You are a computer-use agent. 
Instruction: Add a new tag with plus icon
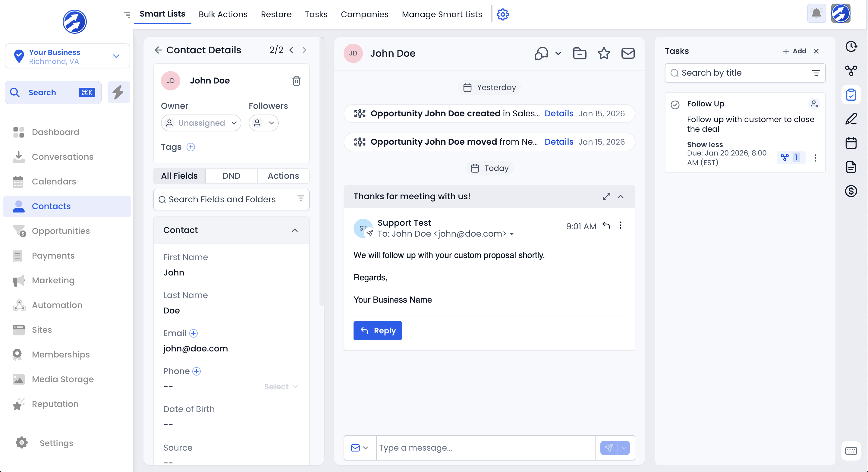[x=191, y=147]
